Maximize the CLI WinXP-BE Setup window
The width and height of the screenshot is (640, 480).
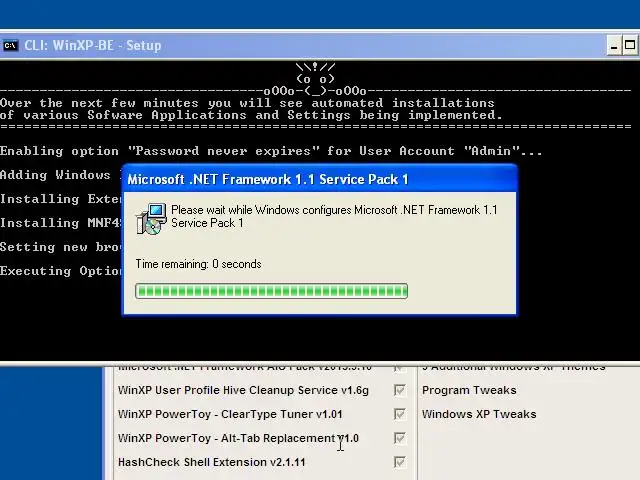pos(630,46)
